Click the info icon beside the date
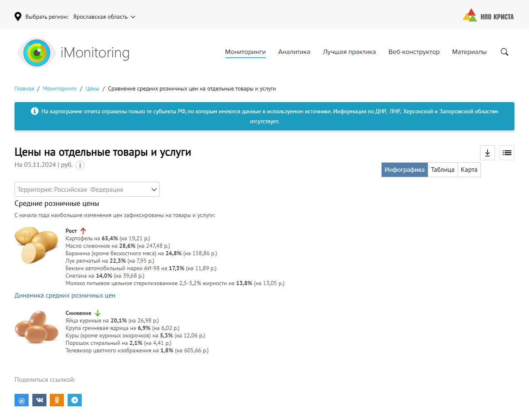Image resolution: width=529 pixels, height=420 pixels. pos(80,165)
